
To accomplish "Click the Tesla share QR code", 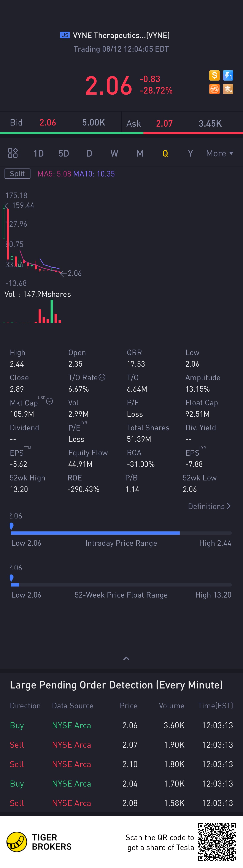I will 217,842.
